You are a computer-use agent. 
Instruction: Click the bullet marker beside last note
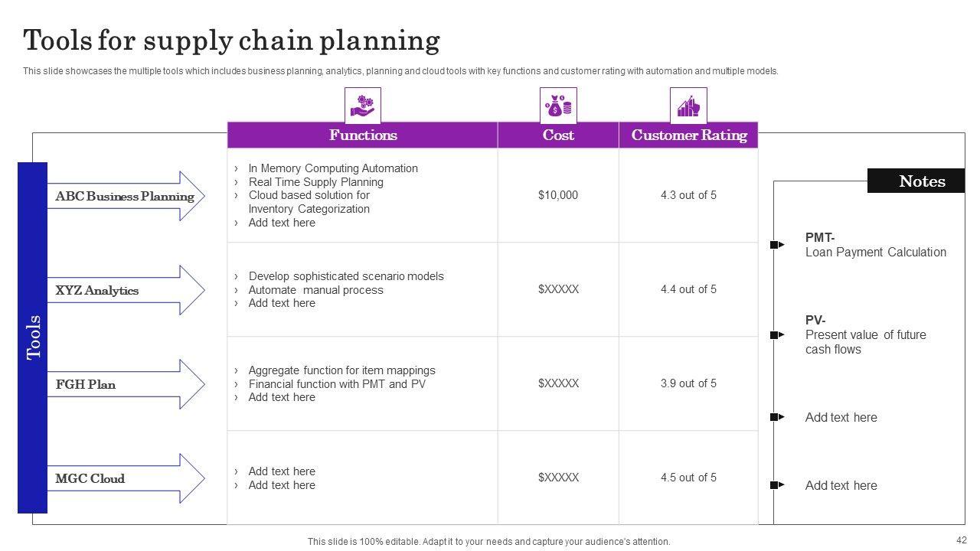[777, 485]
